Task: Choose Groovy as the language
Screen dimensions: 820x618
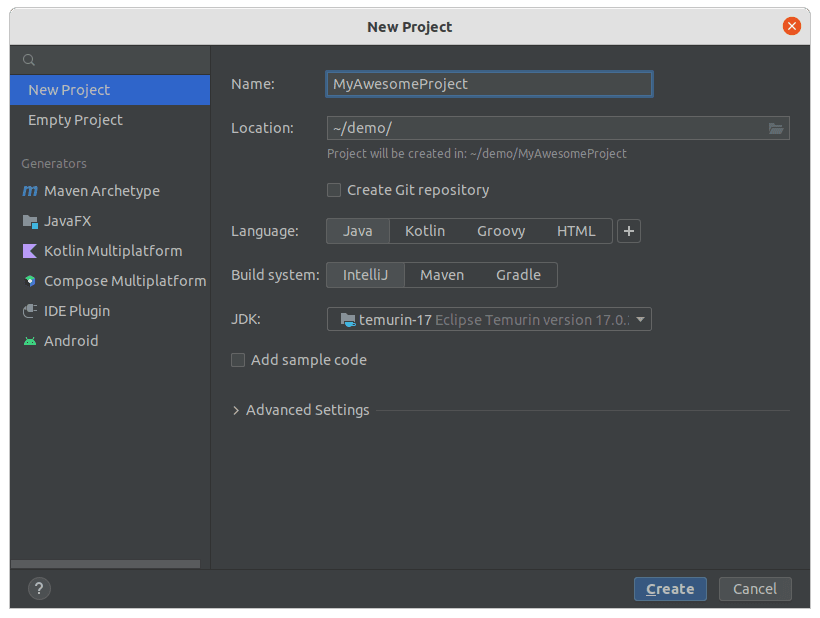Action: tap(500, 231)
